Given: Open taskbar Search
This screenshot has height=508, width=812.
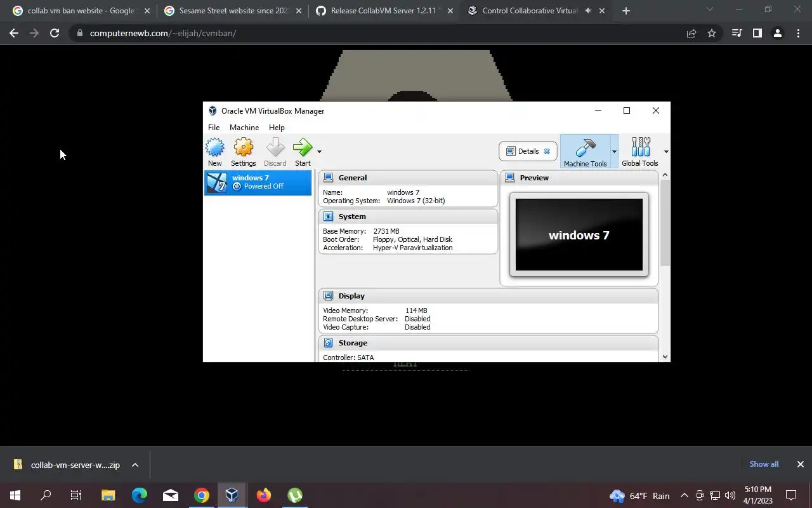Looking at the screenshot, I should click(46, 495).
